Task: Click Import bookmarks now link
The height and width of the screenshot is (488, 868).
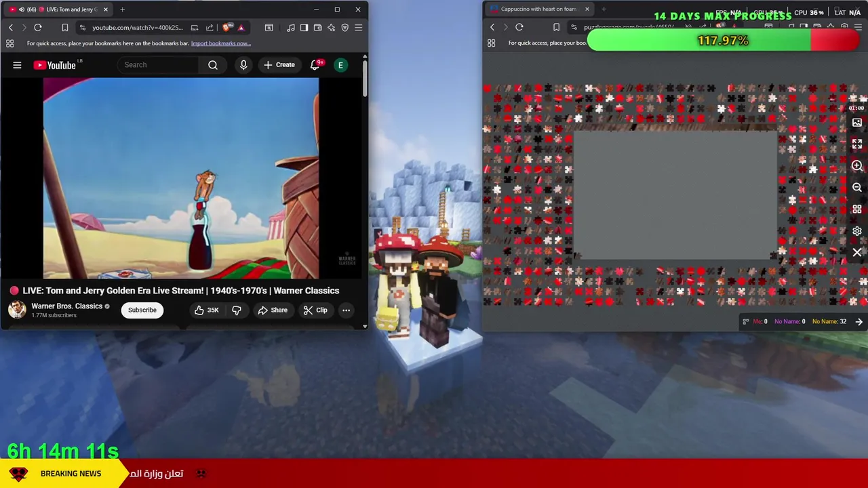Action: tap(220, 43)
